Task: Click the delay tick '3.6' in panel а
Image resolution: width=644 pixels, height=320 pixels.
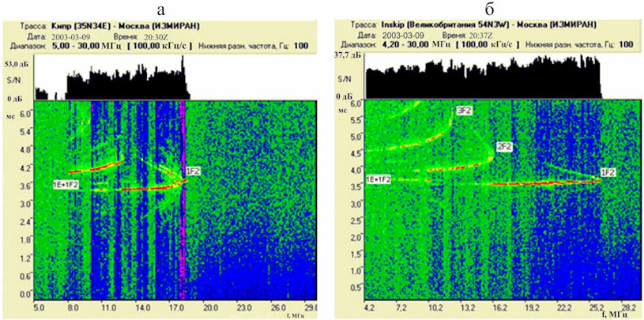Action: [x=24, y=185]
